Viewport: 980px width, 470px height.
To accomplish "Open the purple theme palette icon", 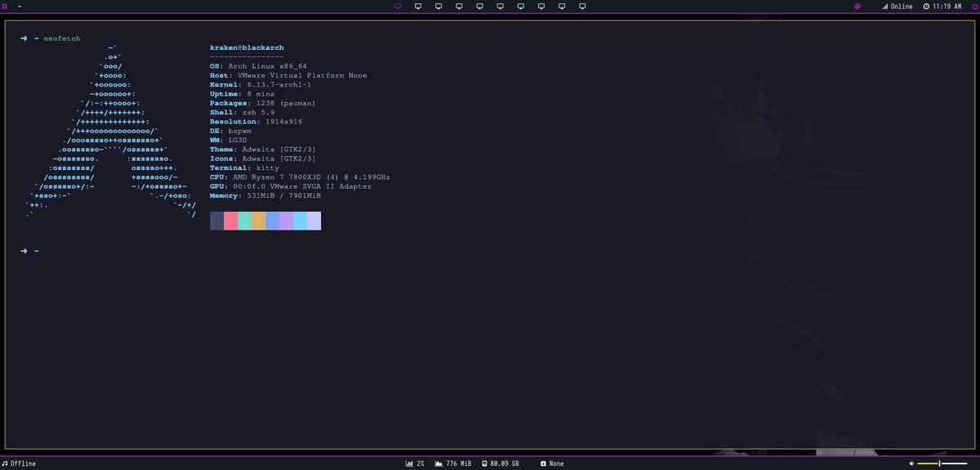I will click(858, 6).
